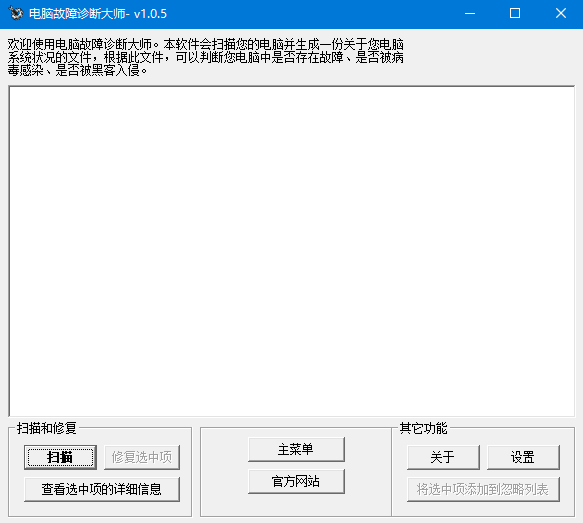Maximize the 电脑故障诊断大师 window
This screenshot has width=583, height=523.
point(515,14)
